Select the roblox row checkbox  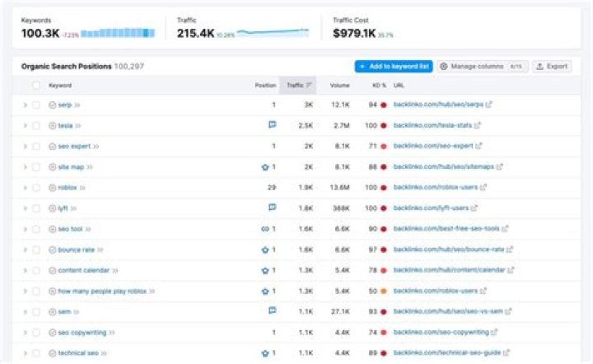tap(36, 188)
